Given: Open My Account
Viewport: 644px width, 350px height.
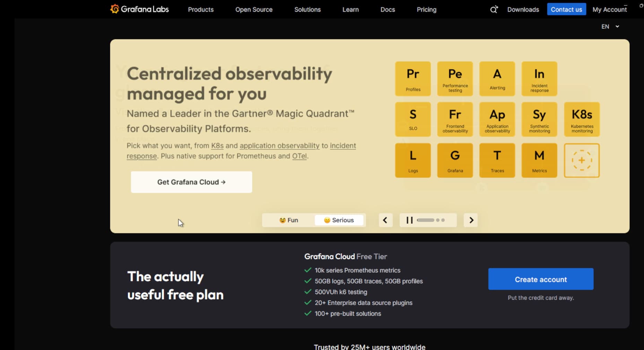Looking at the screenshot, I should click(x=609, y=9).
